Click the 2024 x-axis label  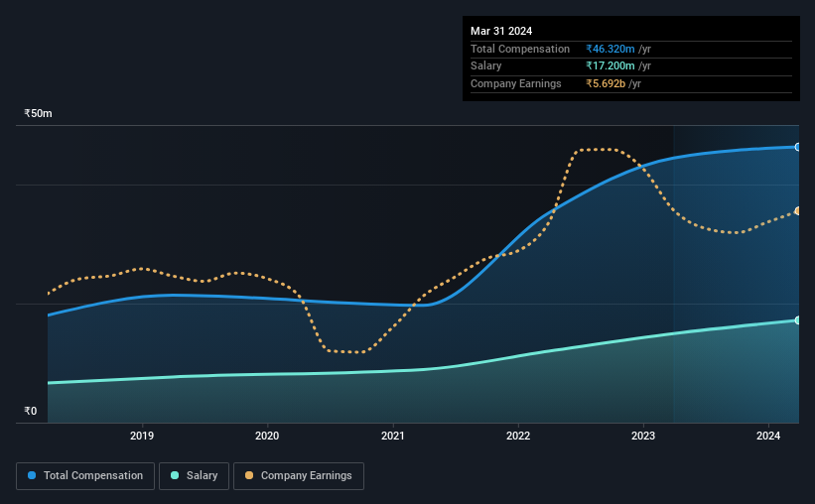pyautogui.click(x=768, y=436)
